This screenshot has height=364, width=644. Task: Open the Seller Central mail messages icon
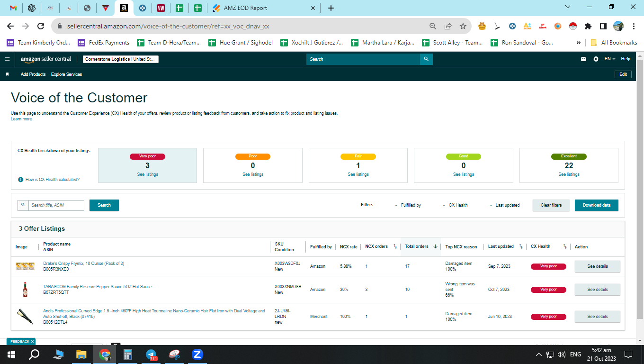pyautogui.click(x=583, y=59)
